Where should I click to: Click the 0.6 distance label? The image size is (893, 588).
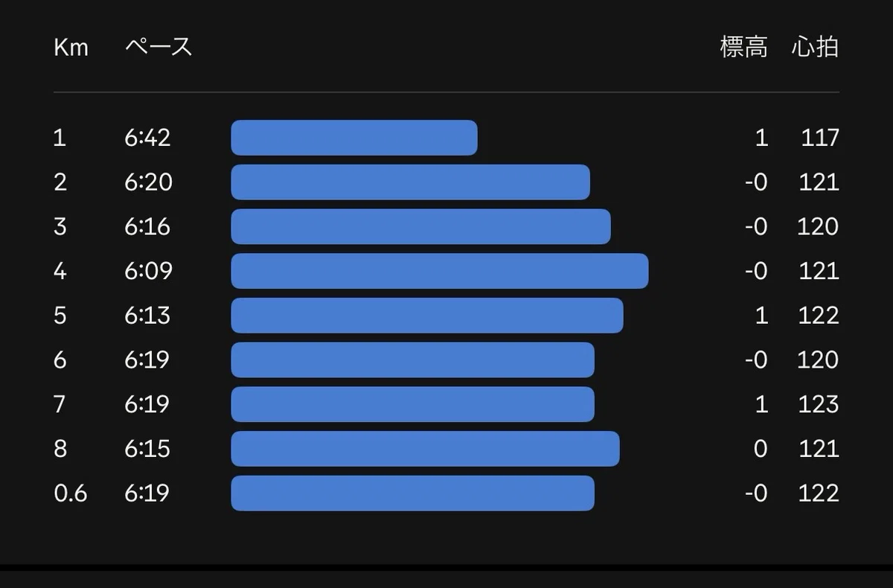coord(70,493)
